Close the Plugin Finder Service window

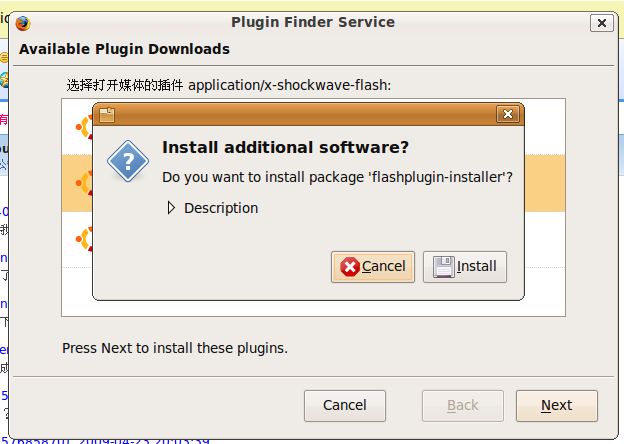602,23
